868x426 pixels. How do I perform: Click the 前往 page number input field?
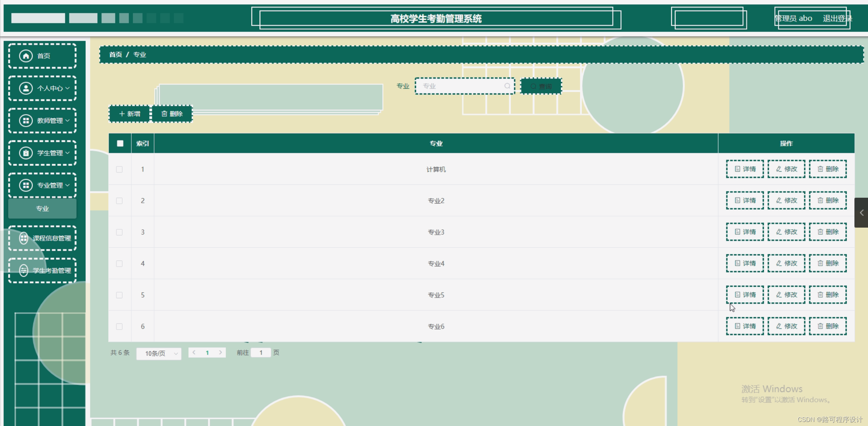coord(261,353)
